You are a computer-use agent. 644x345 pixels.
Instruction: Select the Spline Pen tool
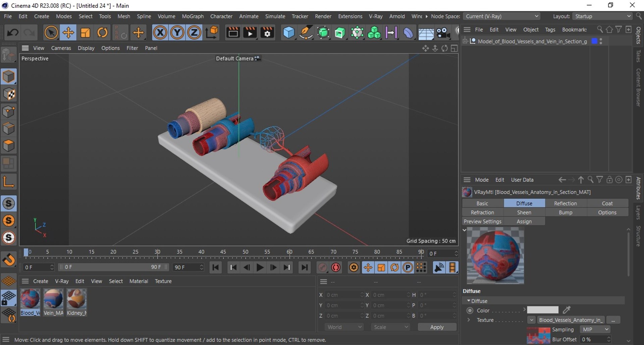click(x=306, y=33)
